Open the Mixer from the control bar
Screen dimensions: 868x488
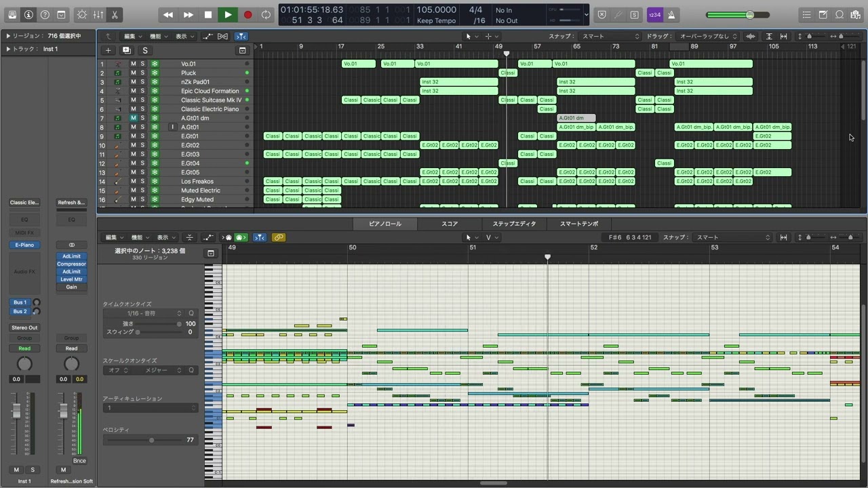(98, 14)
